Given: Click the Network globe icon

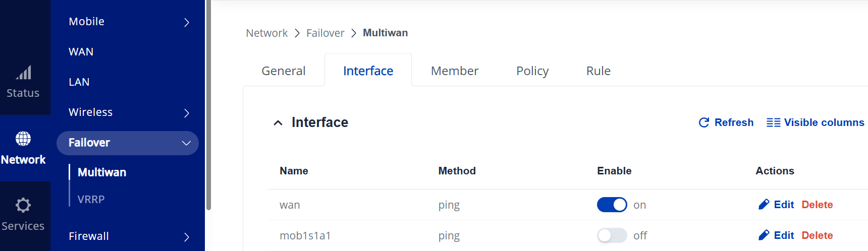Looking at the screenshot, I should pyautogui.click(x=23, y=139).
